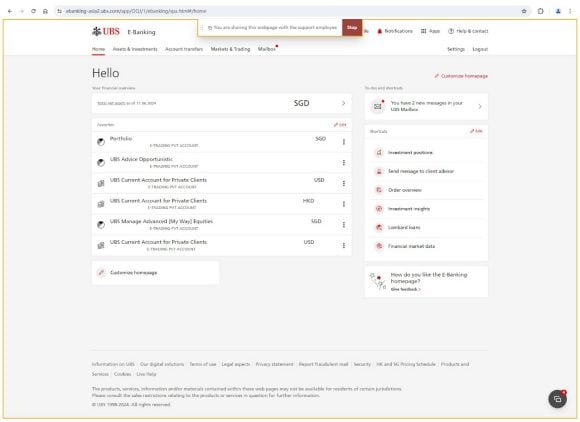Open the Terms of use footer link

pyautogui.click(x=203, y=364)
